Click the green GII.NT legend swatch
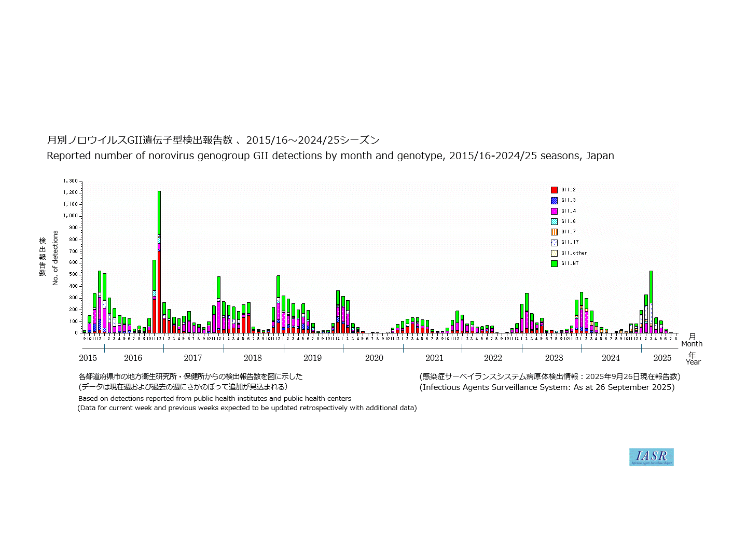Viewport: 747px width, 560px height. (554, 263)
